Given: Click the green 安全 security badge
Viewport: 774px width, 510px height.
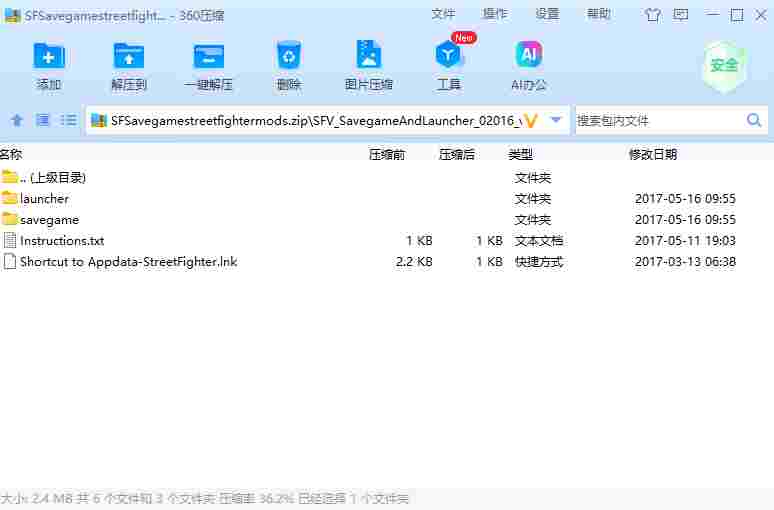Looking at the screenshot, I should (x=724, y=66).
